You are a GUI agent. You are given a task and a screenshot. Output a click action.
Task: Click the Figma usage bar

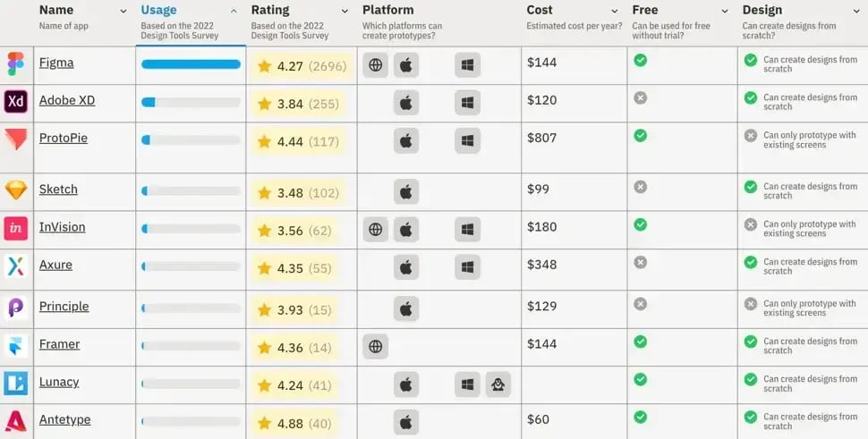point(191,64)
